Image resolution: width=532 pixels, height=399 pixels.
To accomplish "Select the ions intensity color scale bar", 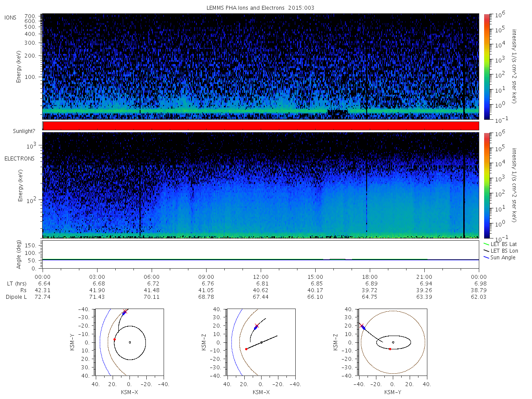I will [x=487, y=66].
